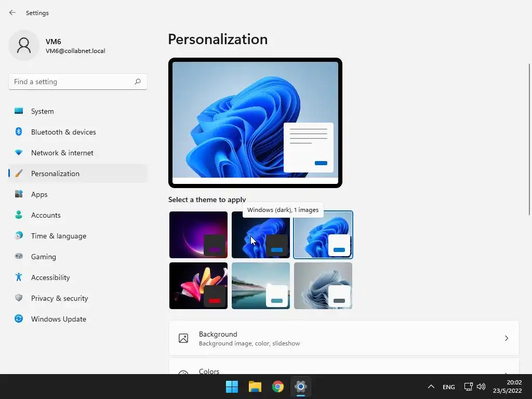Open Windows Update page
Image resolution: width=532 pixels, height=399 pixels.
[x=78, y=319]
